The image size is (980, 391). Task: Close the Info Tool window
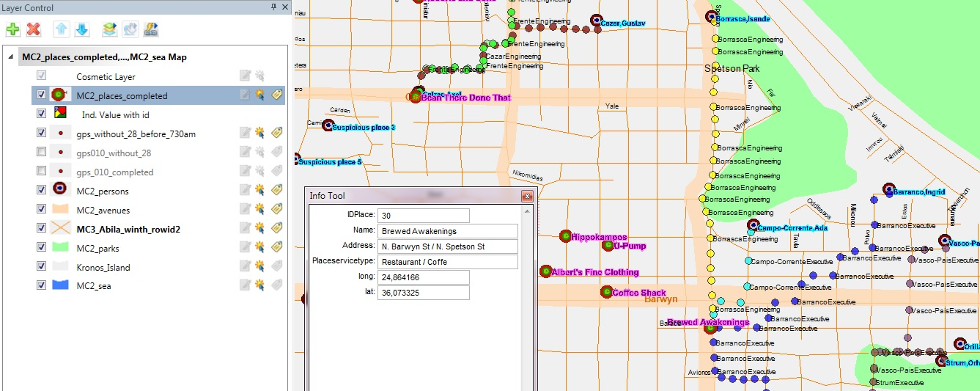point(526,197)
